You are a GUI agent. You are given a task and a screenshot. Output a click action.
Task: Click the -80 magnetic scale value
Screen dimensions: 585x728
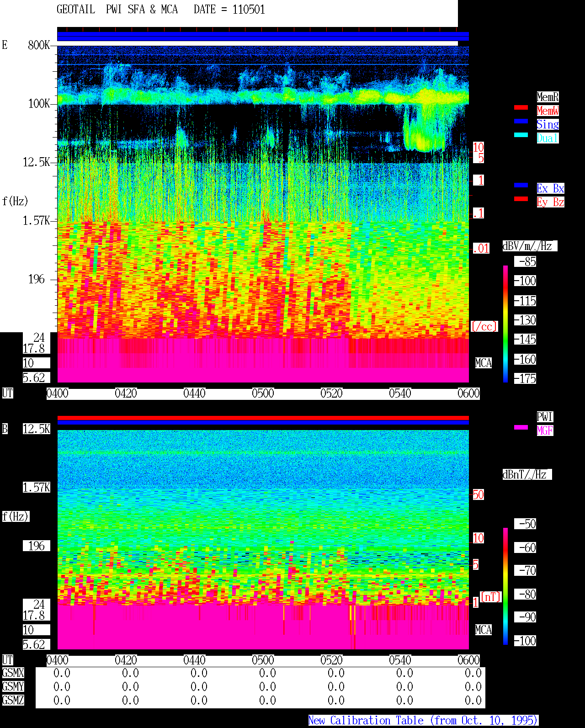pos(525,594)
